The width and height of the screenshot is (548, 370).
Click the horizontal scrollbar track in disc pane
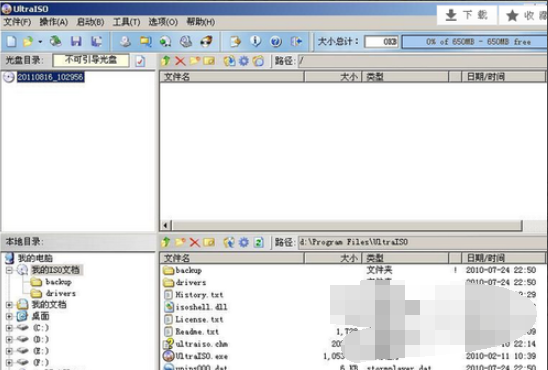pos(347,225)
